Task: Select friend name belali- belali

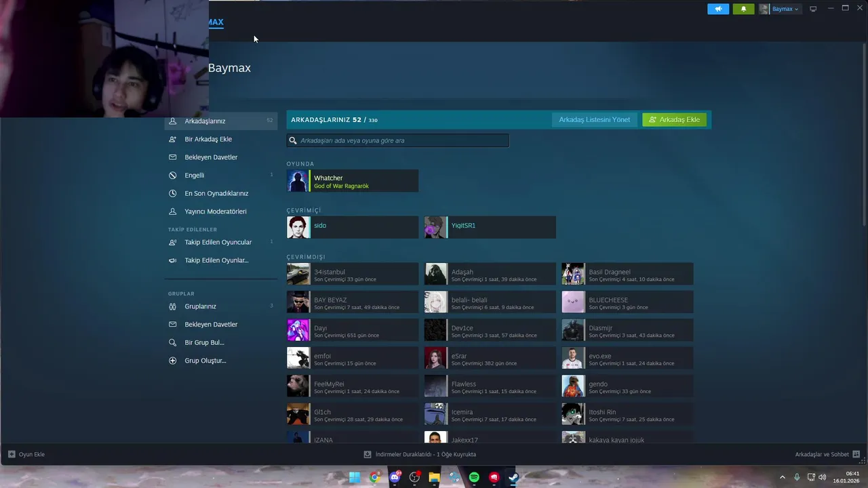Action: 469,300
